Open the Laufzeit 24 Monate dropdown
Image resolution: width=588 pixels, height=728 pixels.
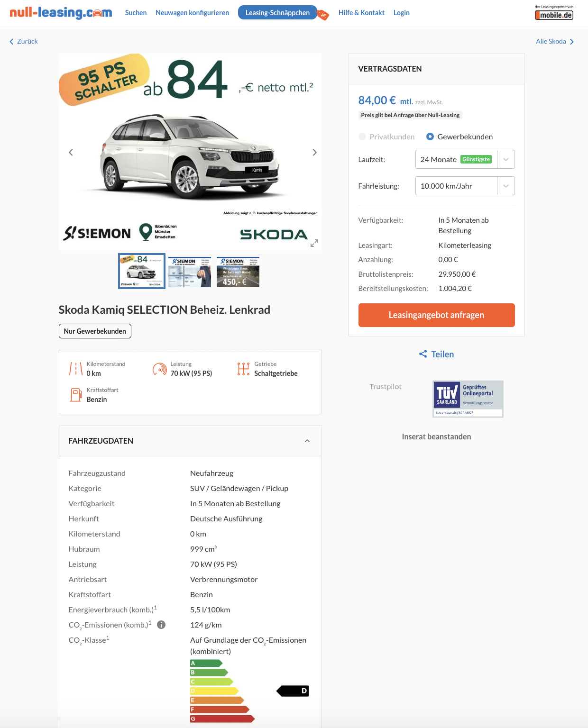pos(465,159)
